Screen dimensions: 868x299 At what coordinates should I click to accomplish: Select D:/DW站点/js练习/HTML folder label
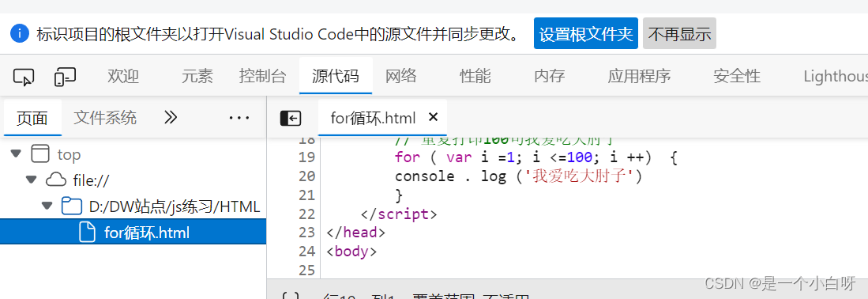pyautogui.click(x=175, y=207)
